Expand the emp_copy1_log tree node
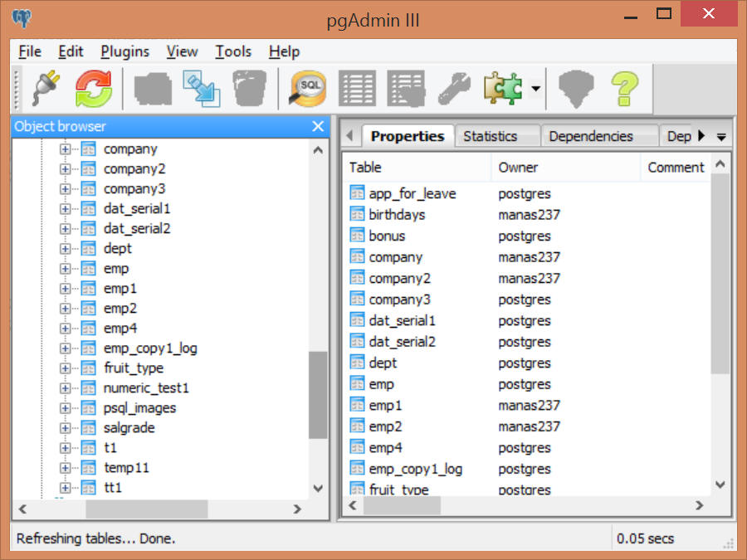The image size is (747, 560). 65,348
